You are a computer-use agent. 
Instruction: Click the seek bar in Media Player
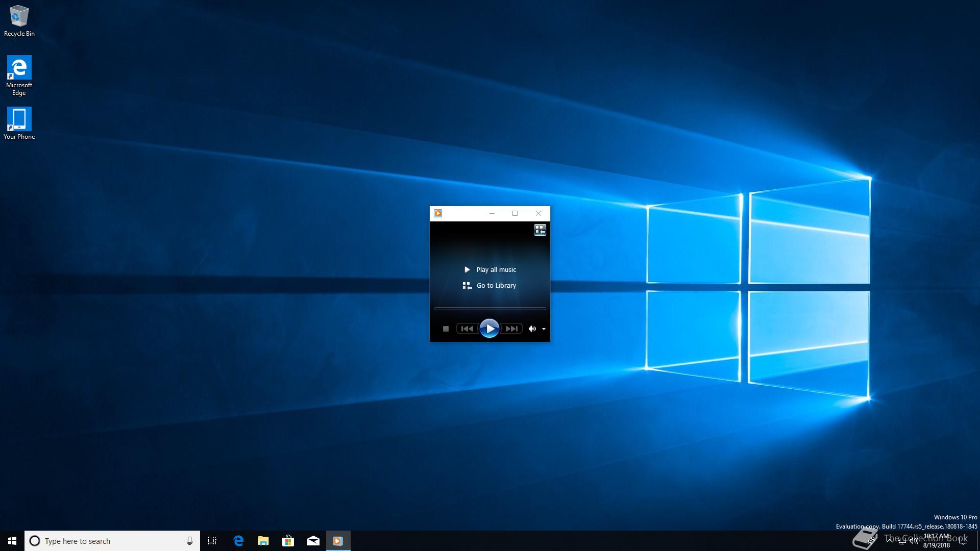coord(489,309)
